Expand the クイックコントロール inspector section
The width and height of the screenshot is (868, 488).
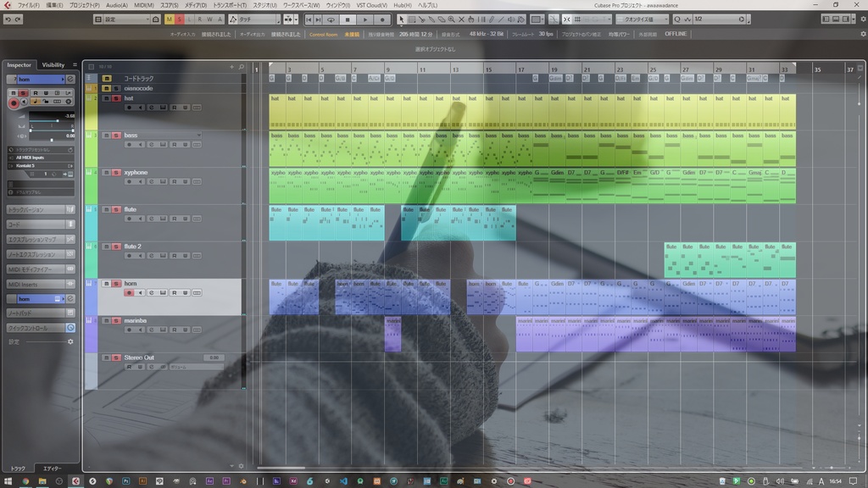point(40,328)
